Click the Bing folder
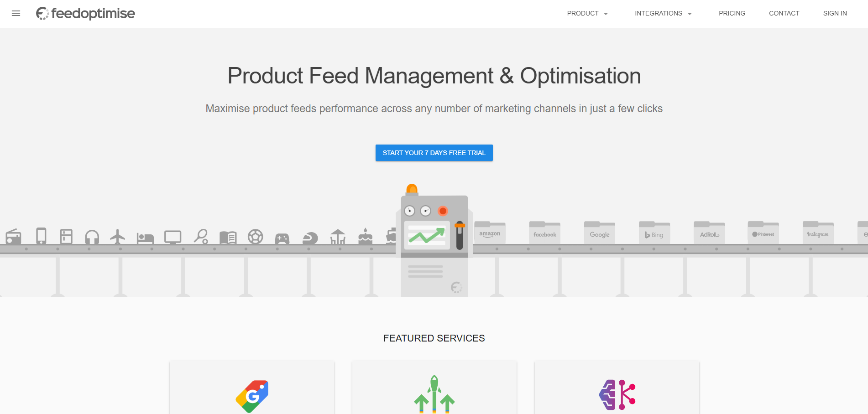Image resolution: width=868 pixels, height=414 pixels. [x=654, y=233]
